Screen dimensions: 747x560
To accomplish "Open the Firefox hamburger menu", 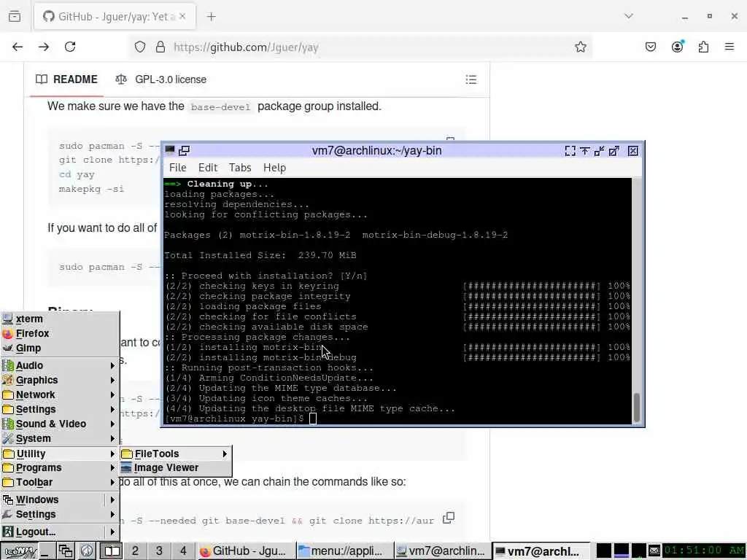I will [729, 47].
